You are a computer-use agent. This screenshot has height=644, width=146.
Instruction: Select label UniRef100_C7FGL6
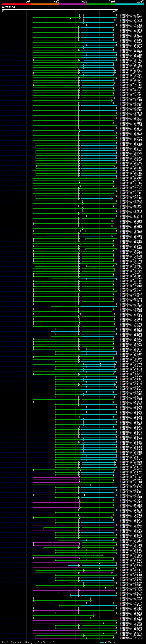click(131, 540)
